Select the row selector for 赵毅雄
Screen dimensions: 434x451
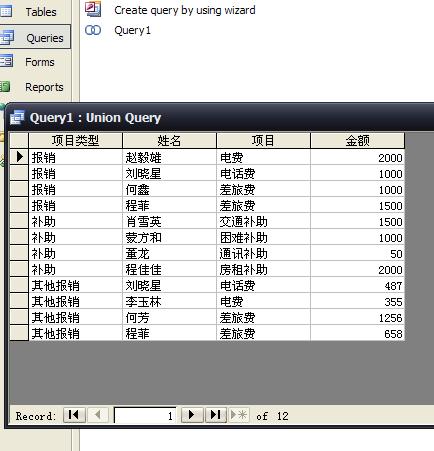point(19,157)
